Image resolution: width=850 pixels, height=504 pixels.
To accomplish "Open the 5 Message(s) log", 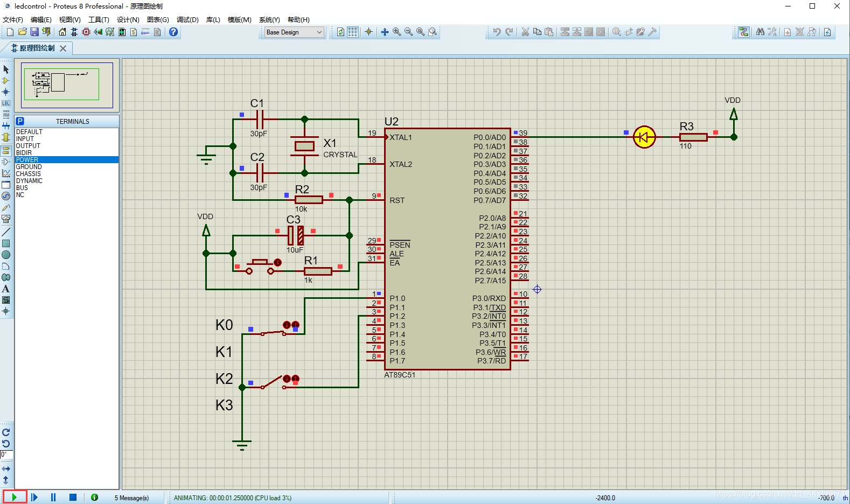I will (131, 498).
